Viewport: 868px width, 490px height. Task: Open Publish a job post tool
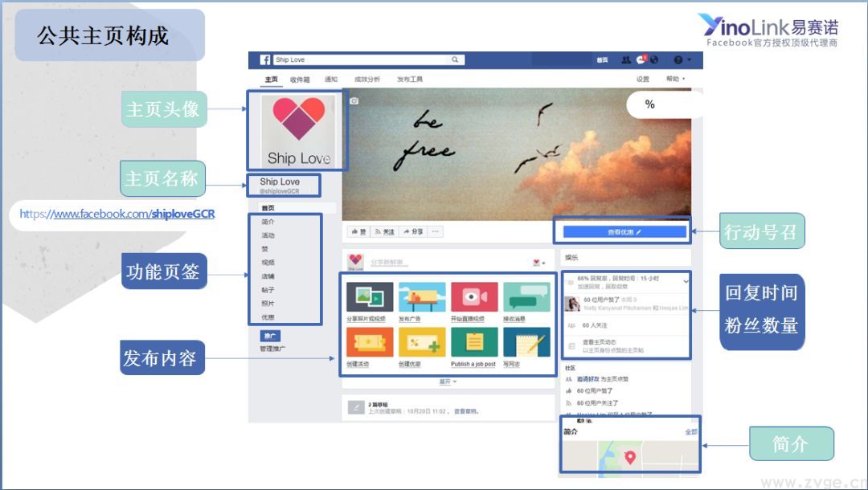click(474, 341)
